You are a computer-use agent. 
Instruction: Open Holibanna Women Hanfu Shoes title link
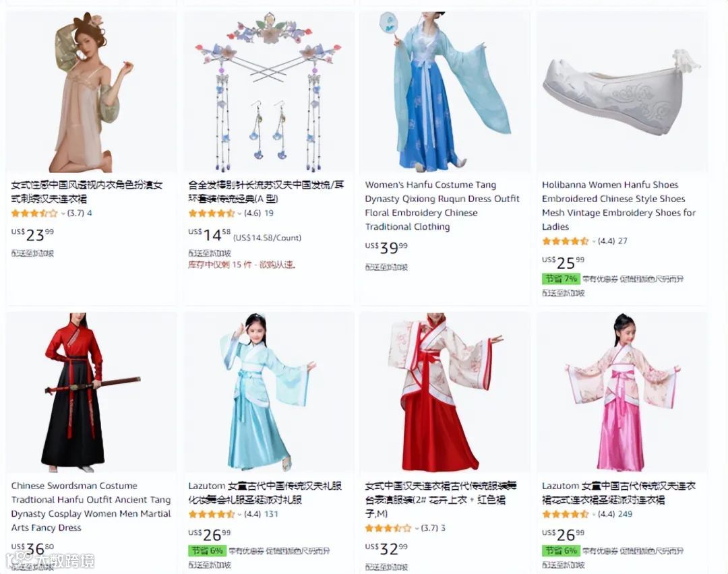tap(619, 205)
